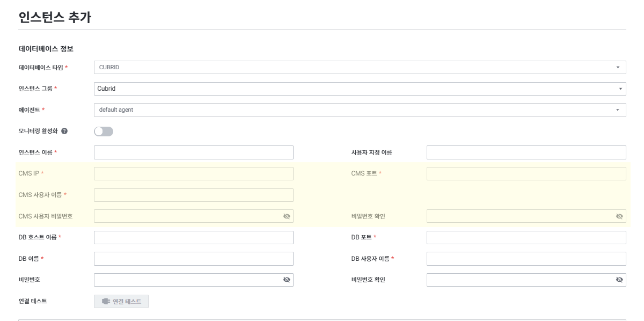Expand the 인스턴스 그룹 Cubrid dropdown

(x=360, y=89)
